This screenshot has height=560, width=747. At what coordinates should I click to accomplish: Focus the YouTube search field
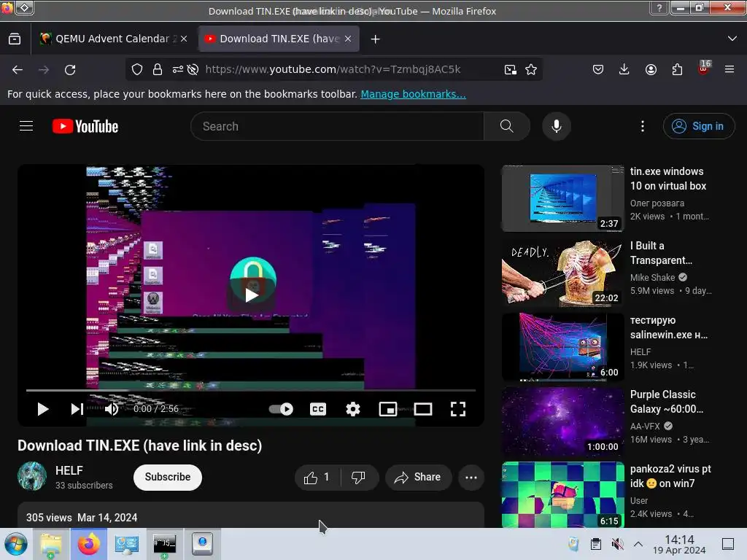(337, 126)
